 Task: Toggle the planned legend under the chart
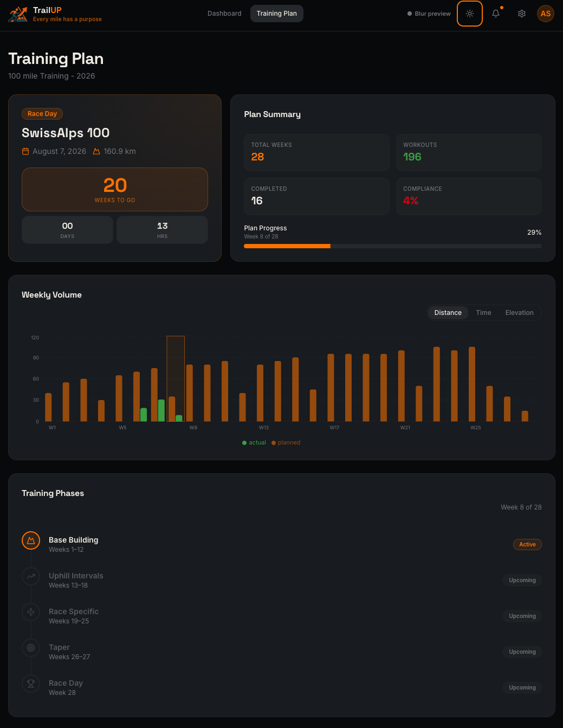pos(286,442)
